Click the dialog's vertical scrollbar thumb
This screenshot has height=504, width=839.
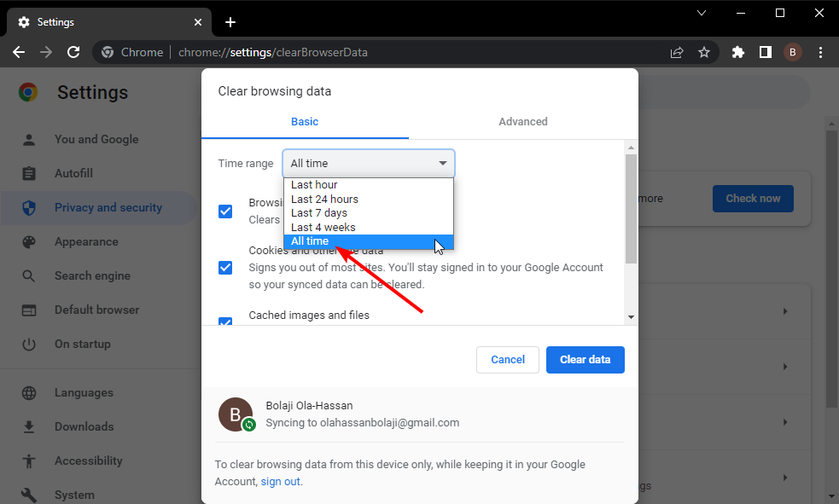pyautogui.click(x=631, y=208)
